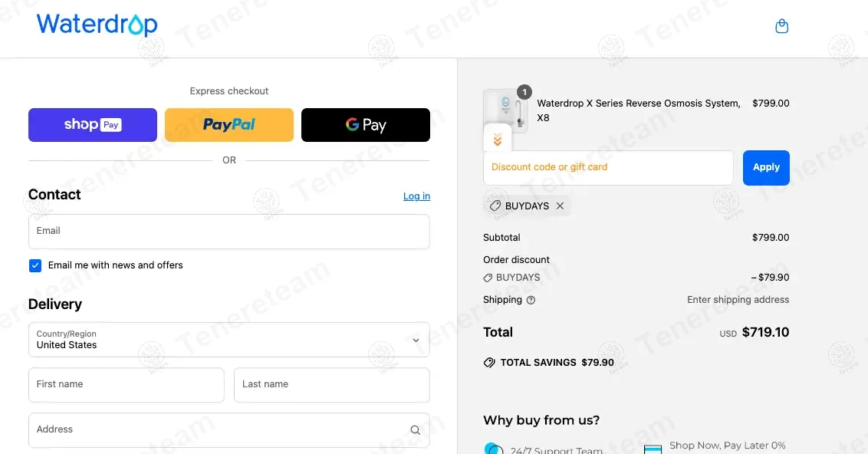
Task: Click the First name field
Action: click(127, 385)
